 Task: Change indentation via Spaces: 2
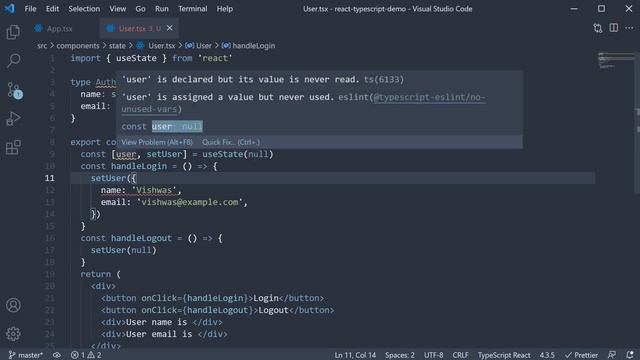[400, 355]
